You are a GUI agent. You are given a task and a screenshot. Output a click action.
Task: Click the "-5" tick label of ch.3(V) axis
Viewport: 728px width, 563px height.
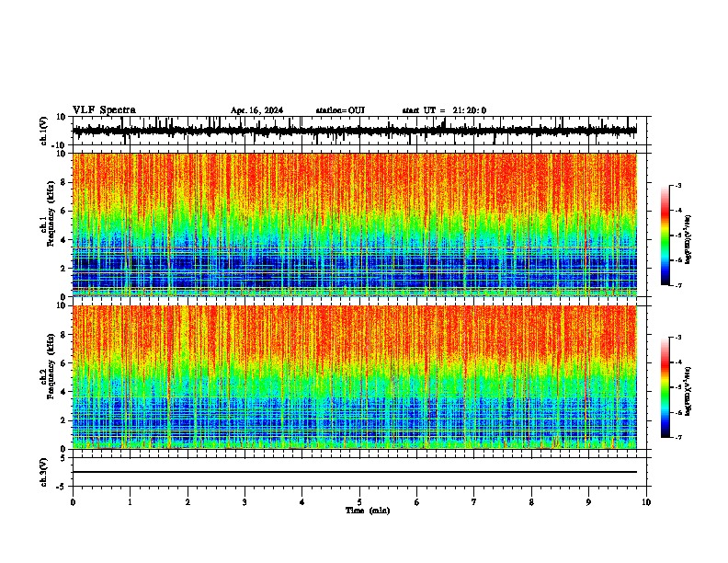(63, 487)
